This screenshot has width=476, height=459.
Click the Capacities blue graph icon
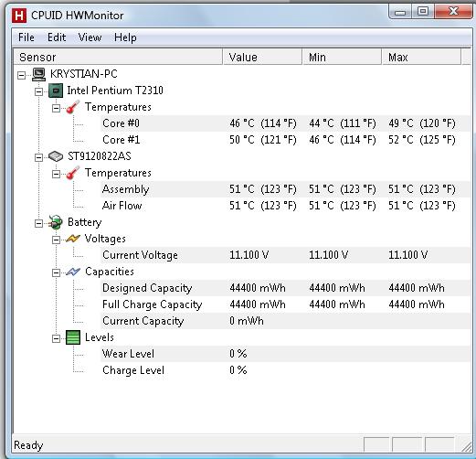pyautogui.click(x=73, y=272)
